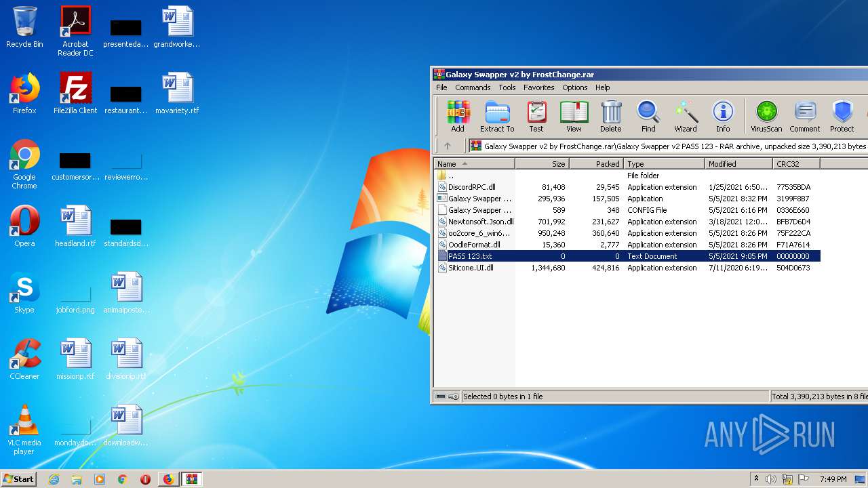Show hidden tray icons arrow
This screenshot has width=868, height=488.
(756, 479)
